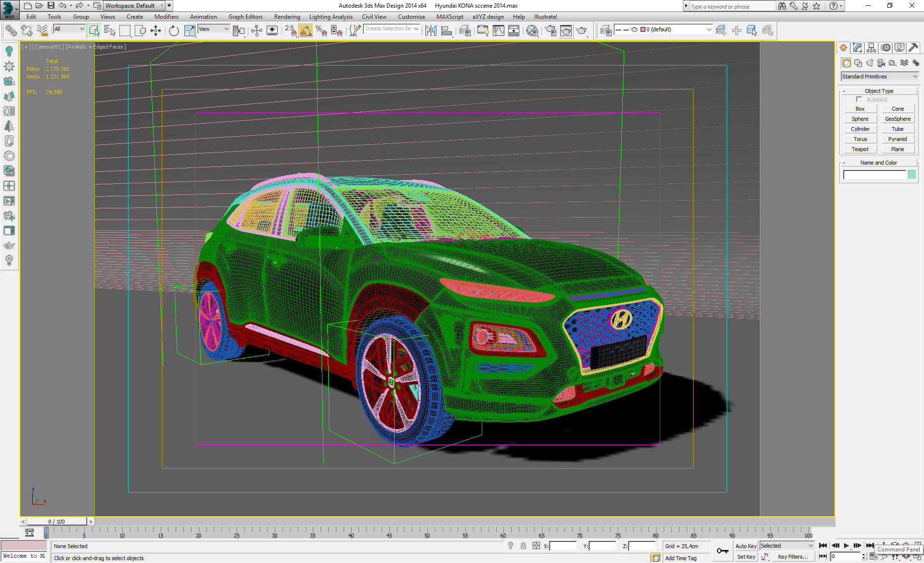Open the Animation menu

click(203, 17)
